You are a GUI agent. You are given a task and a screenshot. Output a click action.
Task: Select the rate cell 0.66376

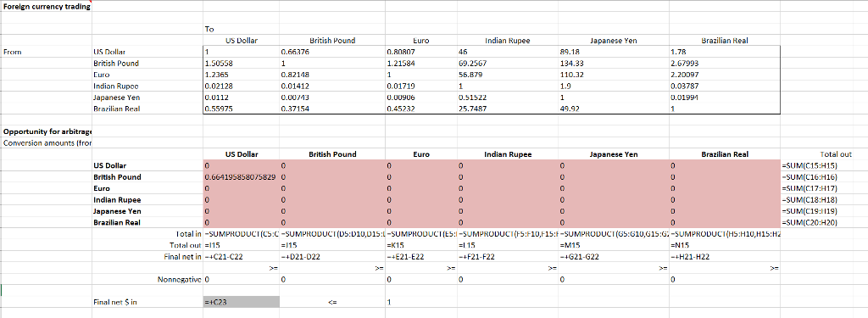point(332,52)
